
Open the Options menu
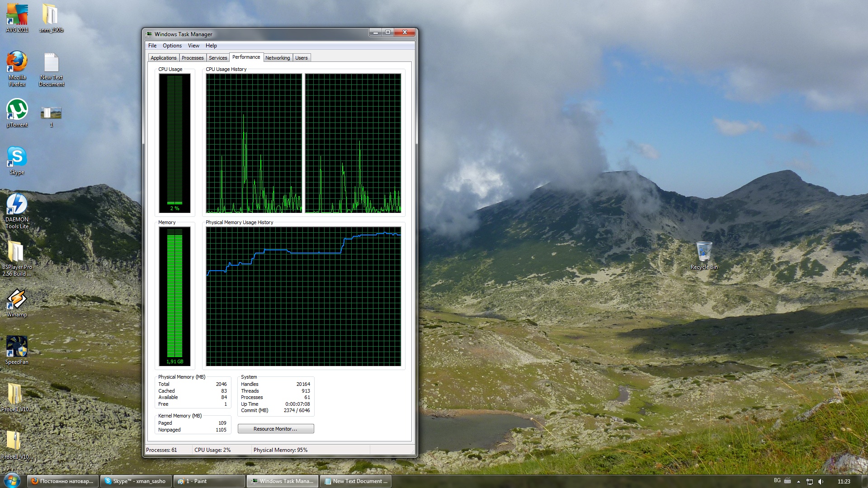(172, 46)
